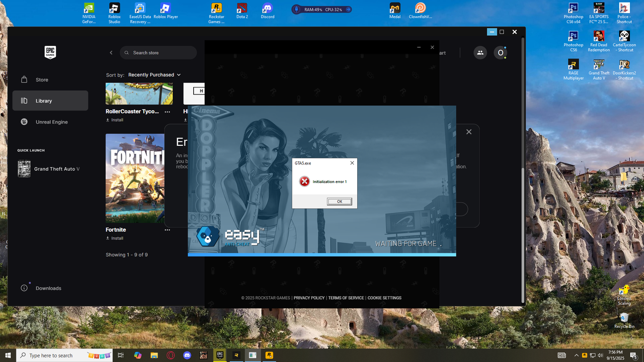Viewport: 644px width, 362px height.
Task: Install Fortnite from the library
Action: 115,238
